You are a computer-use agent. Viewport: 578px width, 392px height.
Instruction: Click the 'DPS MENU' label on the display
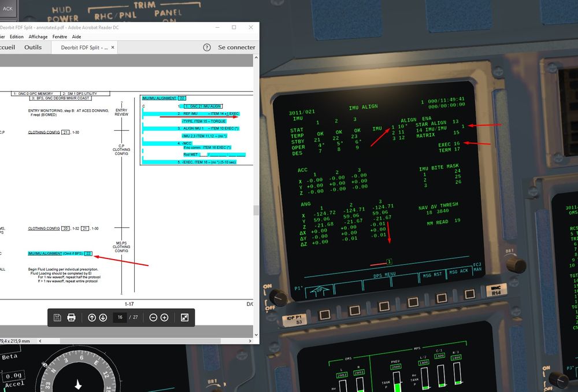(x=384, y=275)
